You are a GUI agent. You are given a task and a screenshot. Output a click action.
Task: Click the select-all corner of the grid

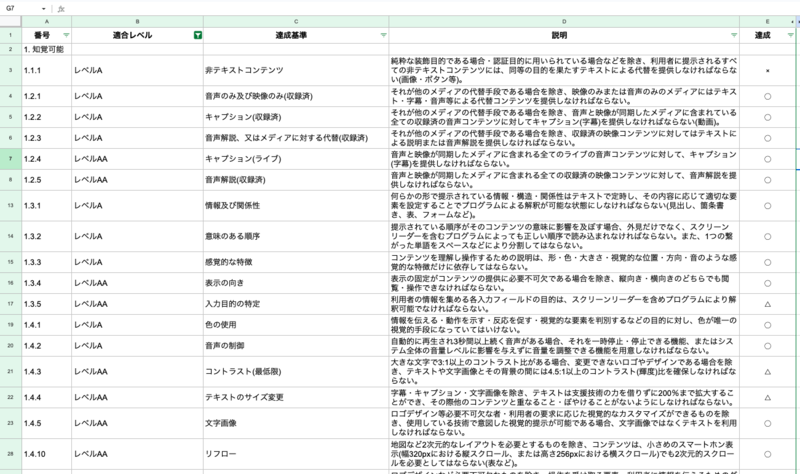point(10,21)
